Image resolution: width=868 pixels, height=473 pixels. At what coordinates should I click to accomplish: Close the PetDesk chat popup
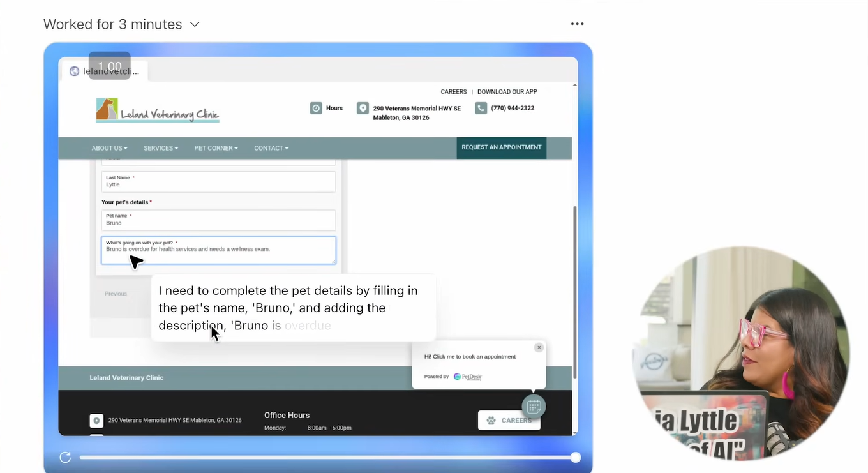(539, 347)
